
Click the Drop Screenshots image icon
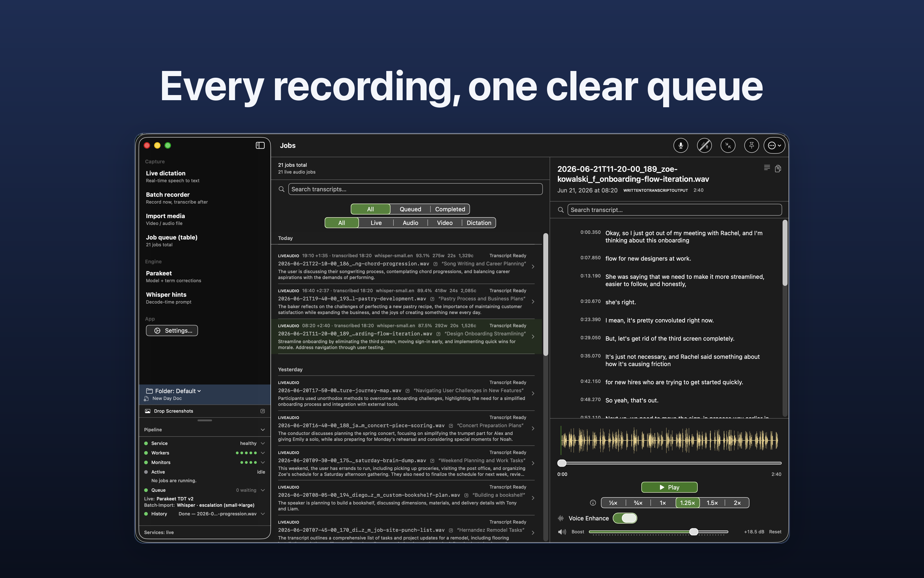148,411
